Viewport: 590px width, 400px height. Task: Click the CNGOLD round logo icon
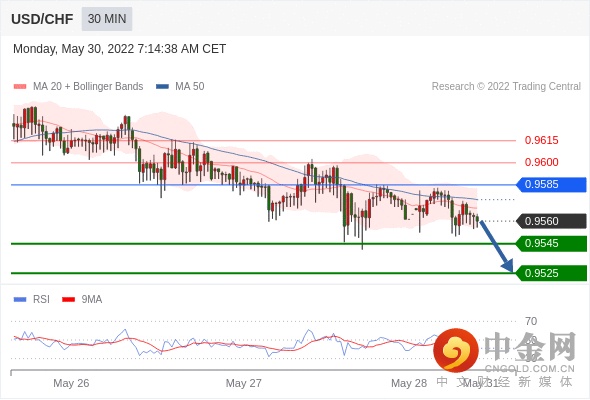pos(456,350)
